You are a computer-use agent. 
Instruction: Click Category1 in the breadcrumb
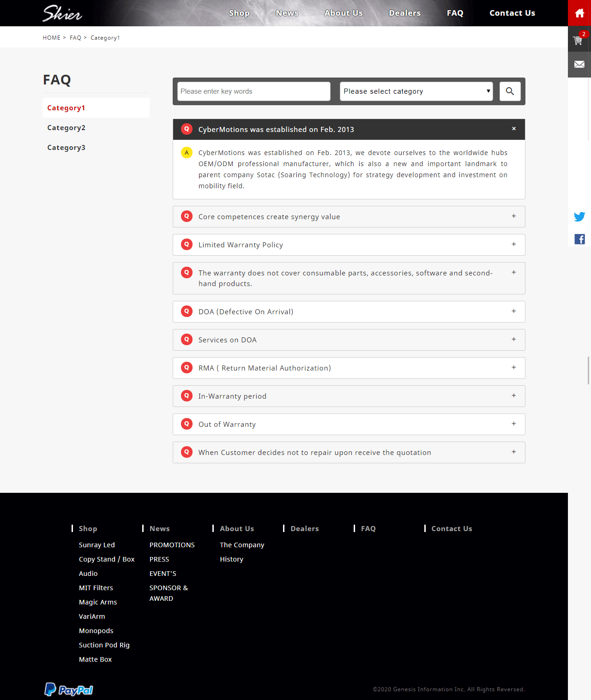click(105, 38)
